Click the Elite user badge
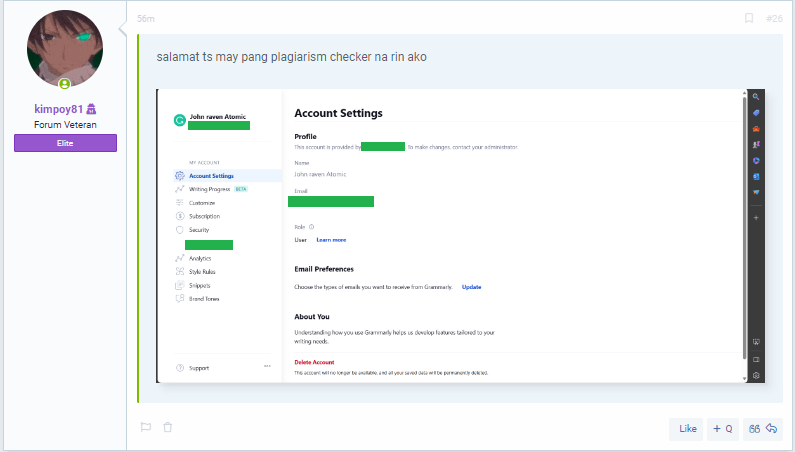 click(x=65, y=143)
